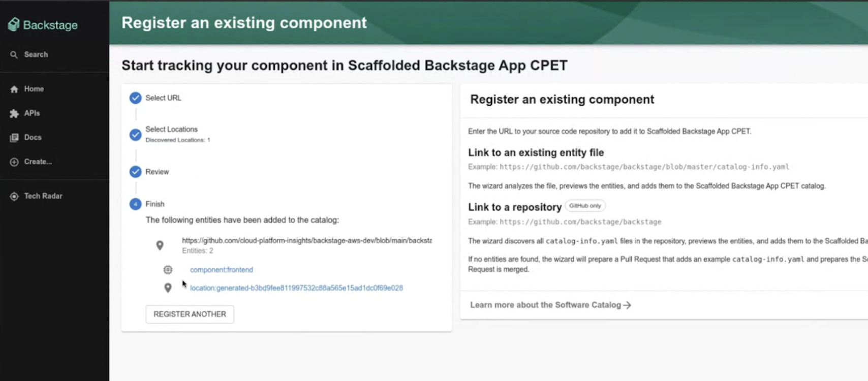Screen dimensions: 868x381
Task: Click the Select Locations step
Action: click(135, 135)
